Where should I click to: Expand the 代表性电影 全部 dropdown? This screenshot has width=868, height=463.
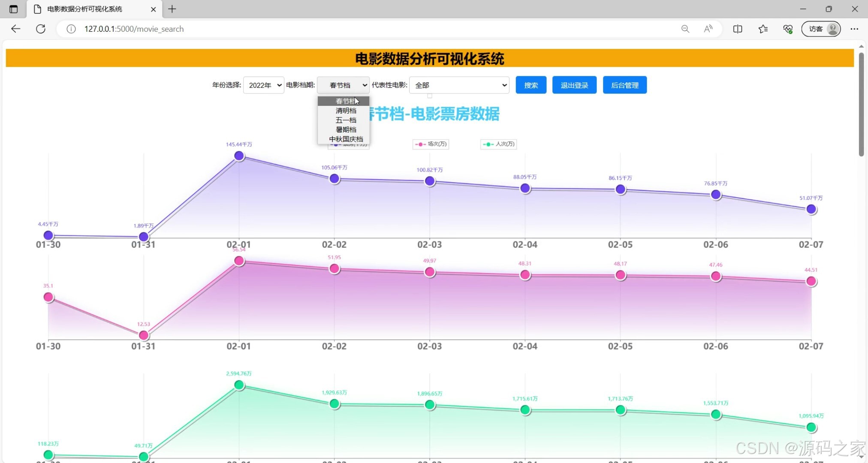pyautogui.click(x=459, y=85)
